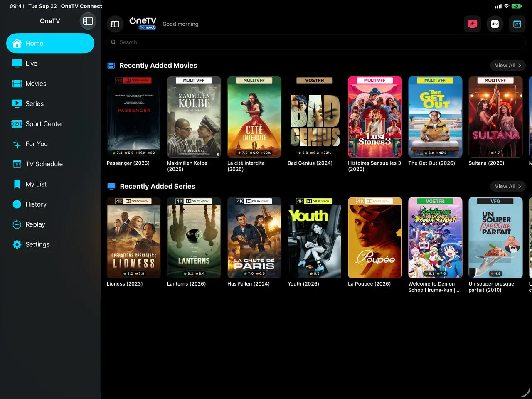Viewport: 532px width, 399px height.
Task: Click the battery icon in status bar
Action: pos(517,6)
